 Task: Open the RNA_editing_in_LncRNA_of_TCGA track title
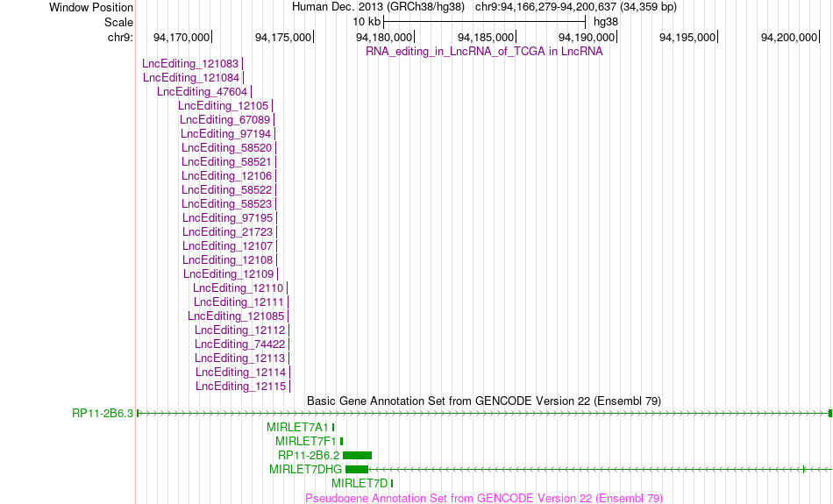[x=484, y=52]
